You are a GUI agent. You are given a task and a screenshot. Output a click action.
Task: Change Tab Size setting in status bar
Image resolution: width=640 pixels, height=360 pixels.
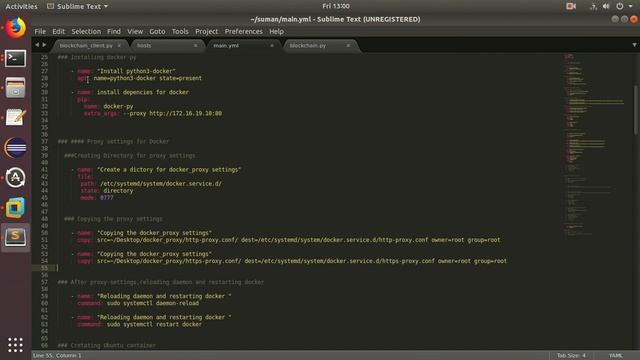coord(571,356)
